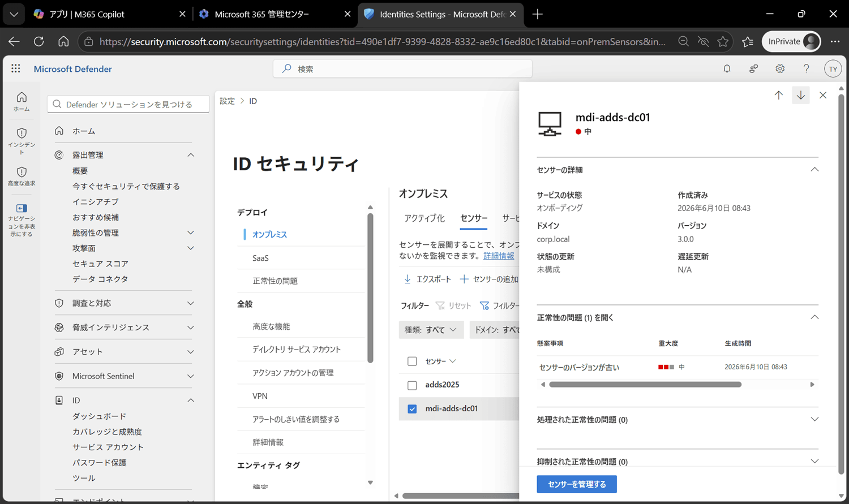The width and height of the screenshot is (849, 504).
Task: Open notifications bell icon
Action: [727, 68]
